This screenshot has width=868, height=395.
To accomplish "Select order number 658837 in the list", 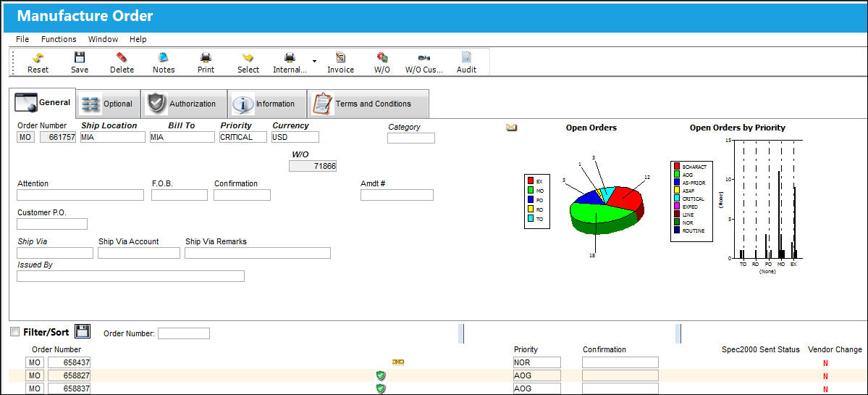I will point(69,389).
